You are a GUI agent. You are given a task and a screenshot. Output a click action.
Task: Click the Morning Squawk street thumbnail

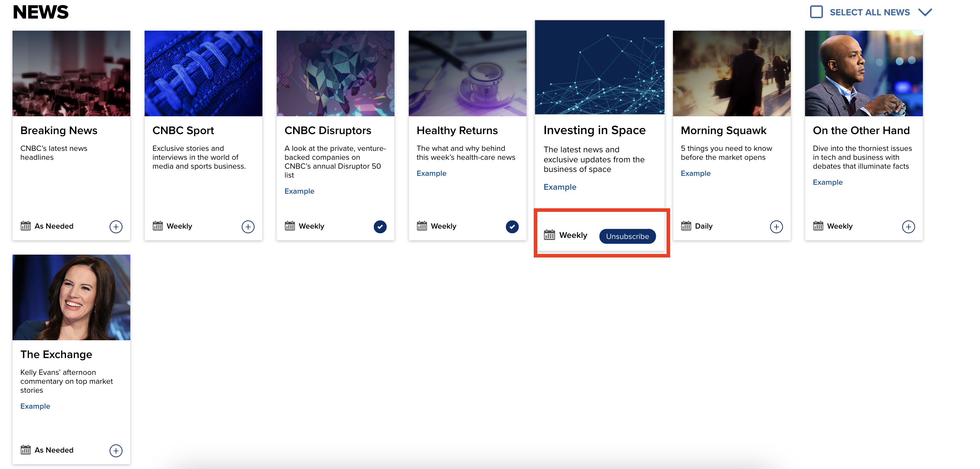732,73
